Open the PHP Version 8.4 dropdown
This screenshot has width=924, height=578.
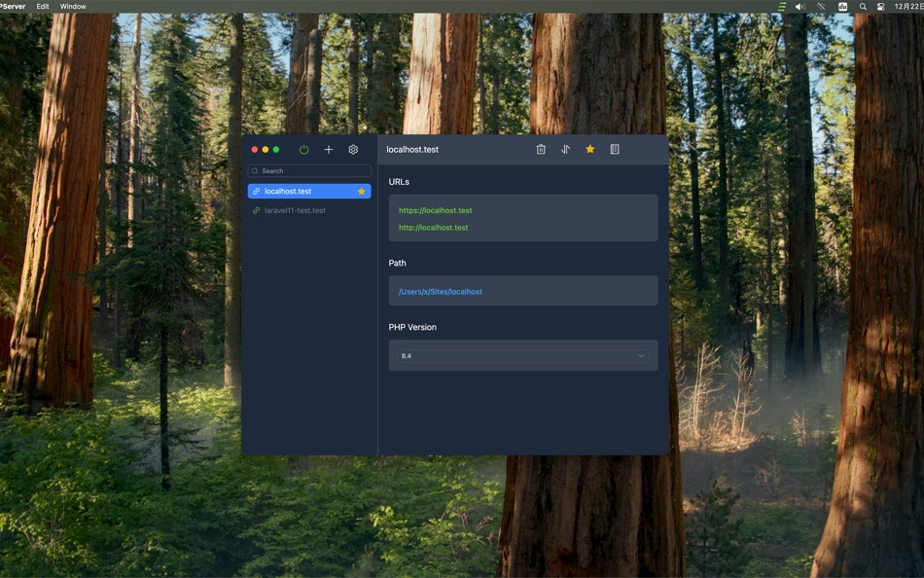coord(523,355)
